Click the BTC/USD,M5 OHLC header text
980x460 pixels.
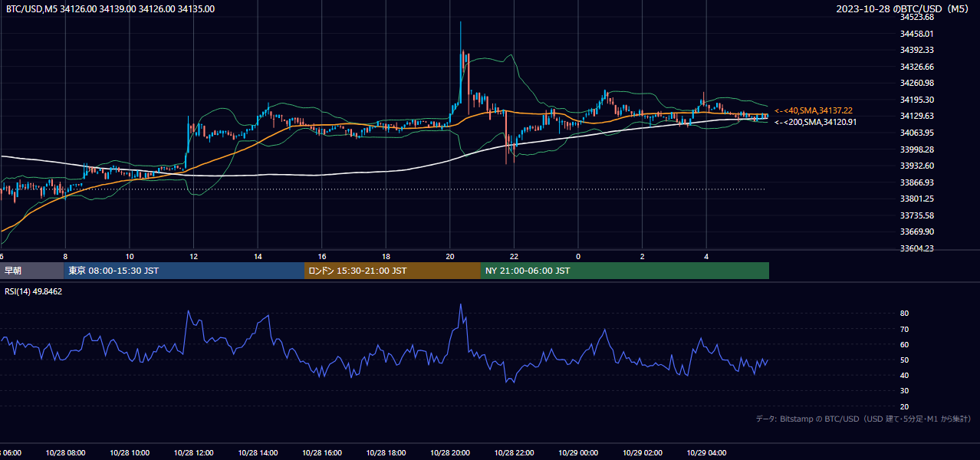[110, 9]
